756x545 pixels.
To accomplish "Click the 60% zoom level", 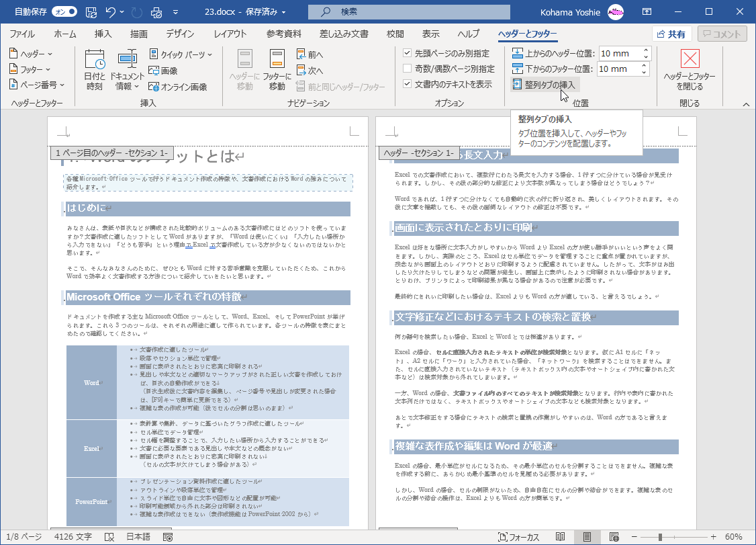I will (733, 537).
